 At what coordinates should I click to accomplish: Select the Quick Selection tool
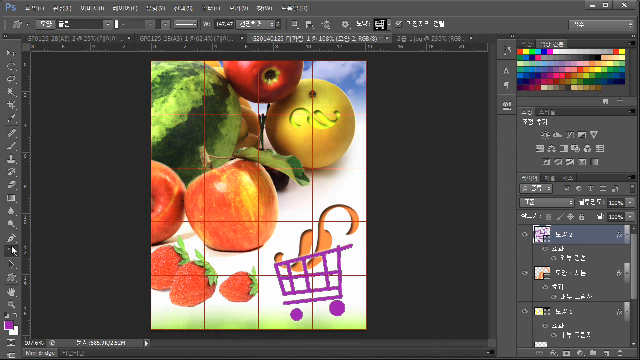click(x=11, y=92)
